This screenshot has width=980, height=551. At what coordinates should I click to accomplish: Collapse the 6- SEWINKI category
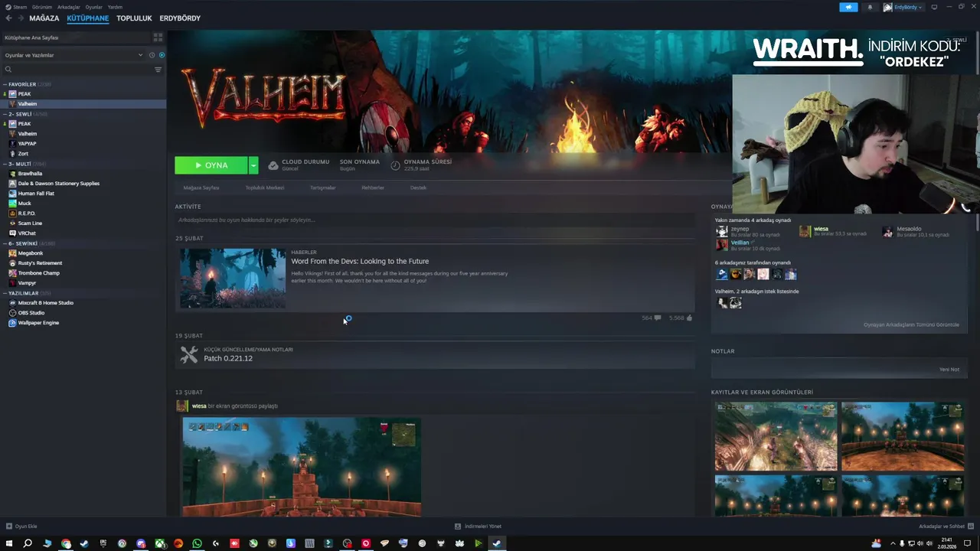pos(5,243)
